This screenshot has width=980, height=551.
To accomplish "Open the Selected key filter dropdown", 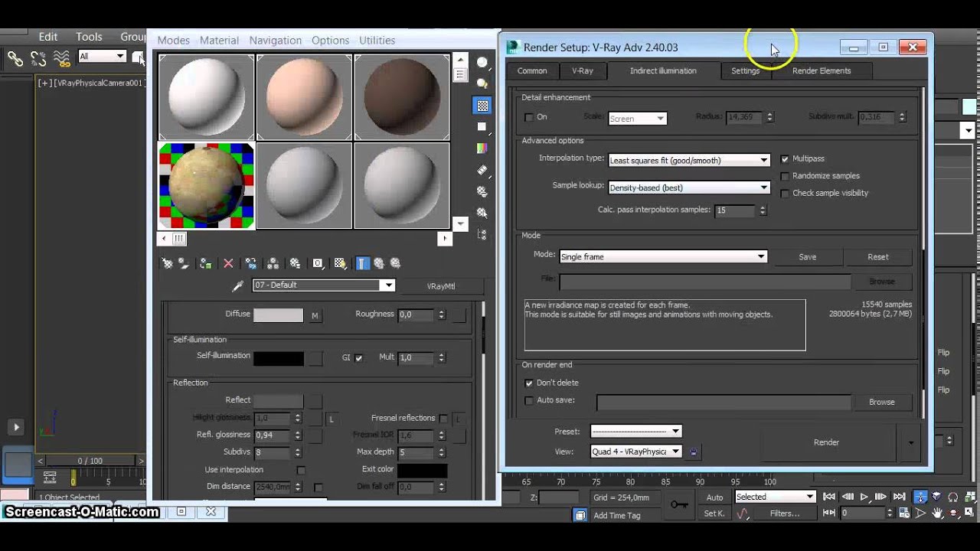I will 775,497.
